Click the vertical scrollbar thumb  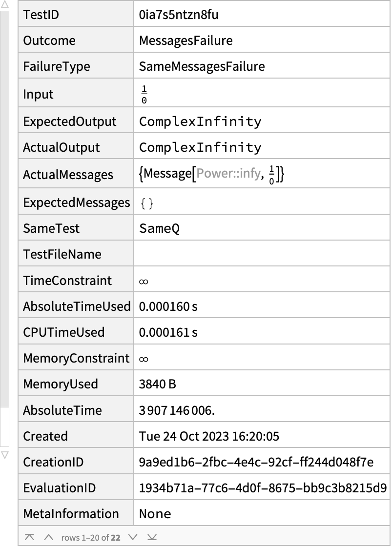tap(4, 209)
